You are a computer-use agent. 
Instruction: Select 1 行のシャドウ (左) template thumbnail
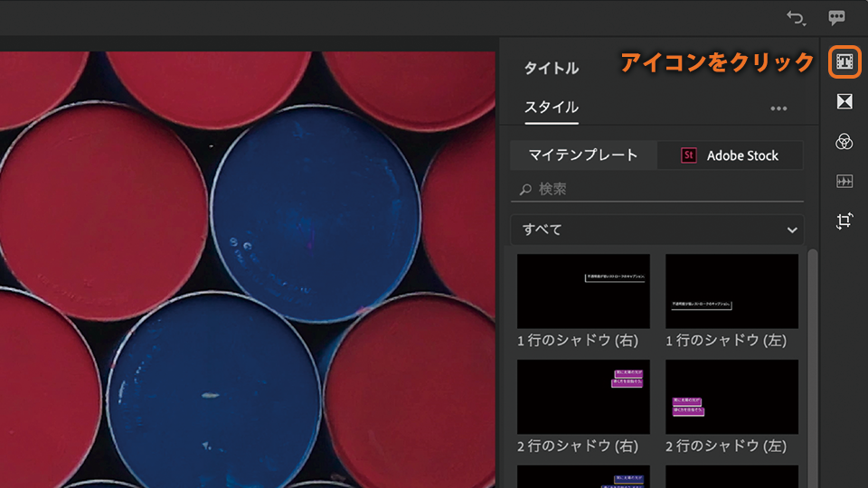[731, 291]
